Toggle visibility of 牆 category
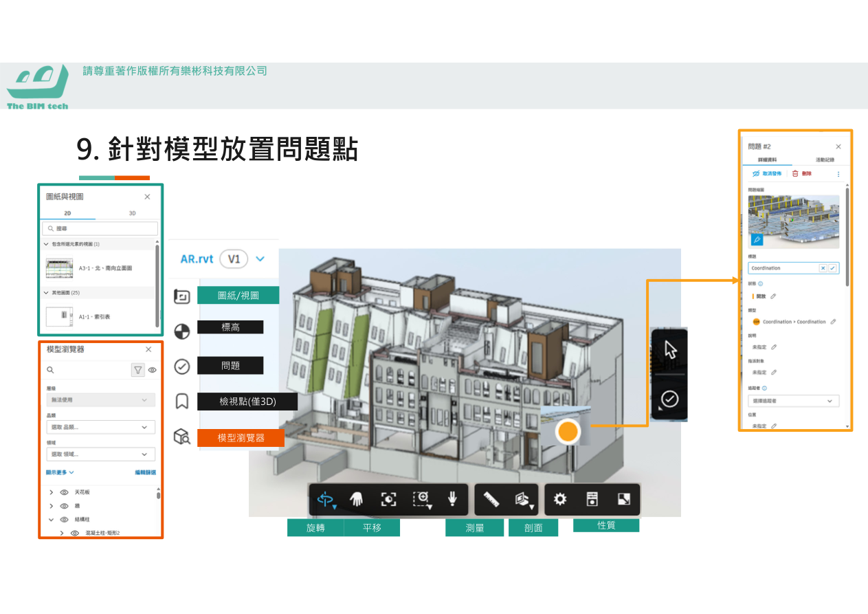This screenshot has height=614, width=868. click(65, 506)
